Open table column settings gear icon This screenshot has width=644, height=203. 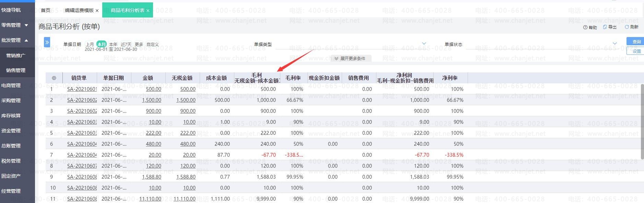pos(54,78)
